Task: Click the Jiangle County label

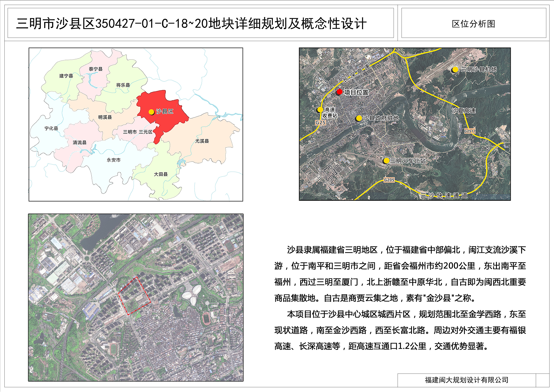Action: (123, 85)
